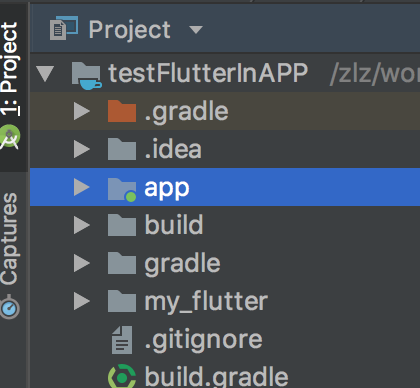420x388 pixels.
Task: Select the .gitignore file entry
Action: click(225, 340)
